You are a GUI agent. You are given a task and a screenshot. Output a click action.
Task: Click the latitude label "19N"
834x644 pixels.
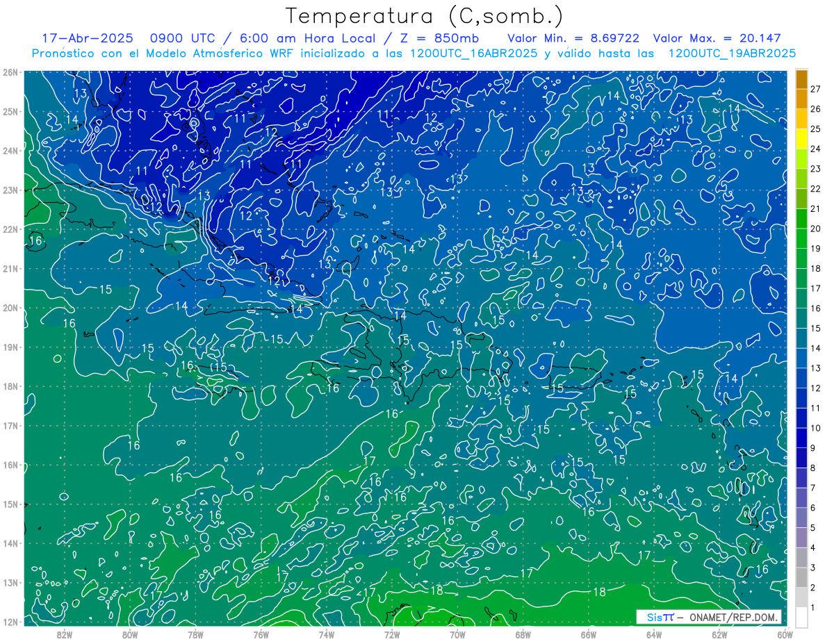coord(10,347)
